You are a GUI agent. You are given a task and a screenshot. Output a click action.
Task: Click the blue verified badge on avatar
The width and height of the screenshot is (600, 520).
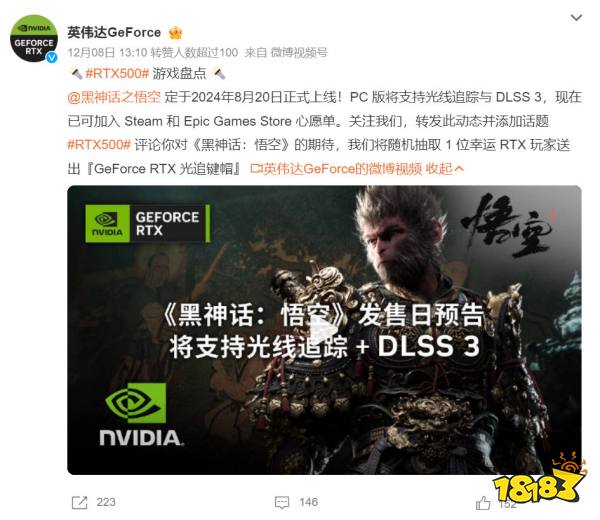pyautogui.click(x=52, y=57)
